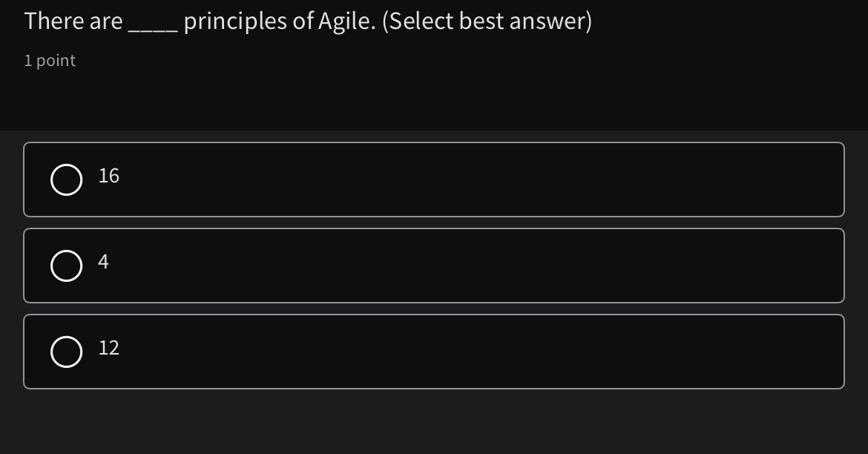
Task: Click the "(Select best answer)" hint text
Action: 487,22
